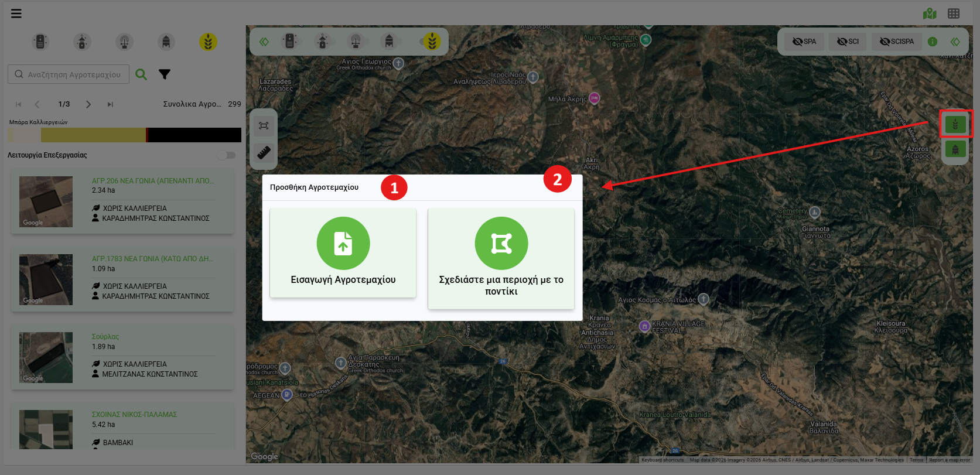Viewport: 980px width, 475px height.
Task: Click the fit-to-extent map tool
Action: click(264, 125)
